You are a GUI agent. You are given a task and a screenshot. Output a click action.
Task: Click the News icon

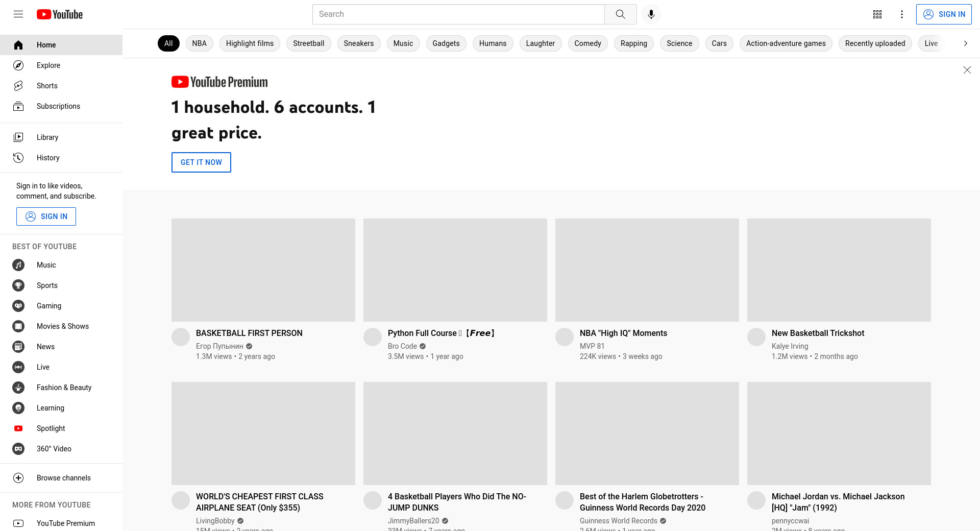click(x=18, y=347)
